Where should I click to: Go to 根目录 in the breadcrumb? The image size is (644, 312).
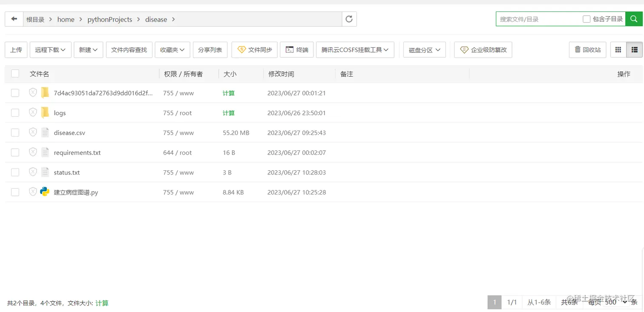(35, 20)
